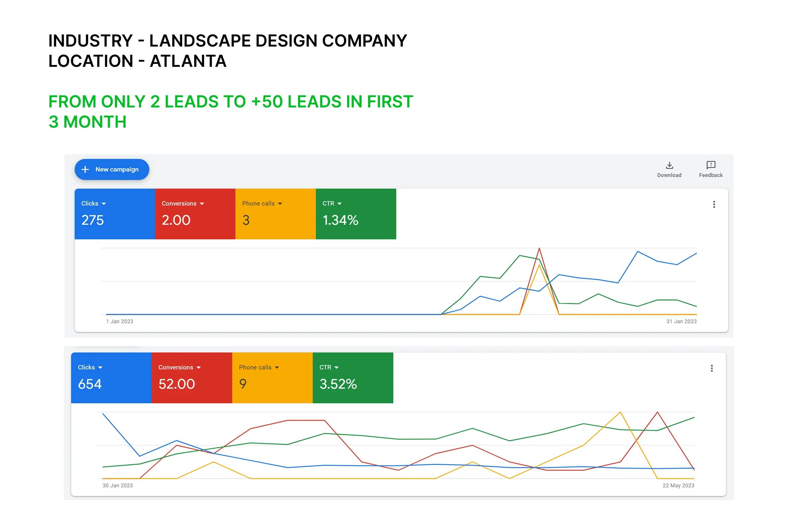Click the 22 May 2023 axis label
The height and width of the screenshot is (532, 798).
678,485
